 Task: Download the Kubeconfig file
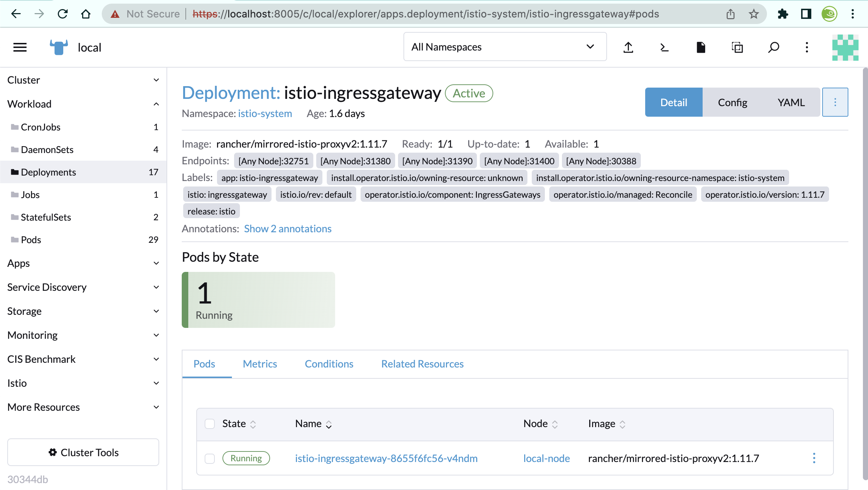point(700,47)
